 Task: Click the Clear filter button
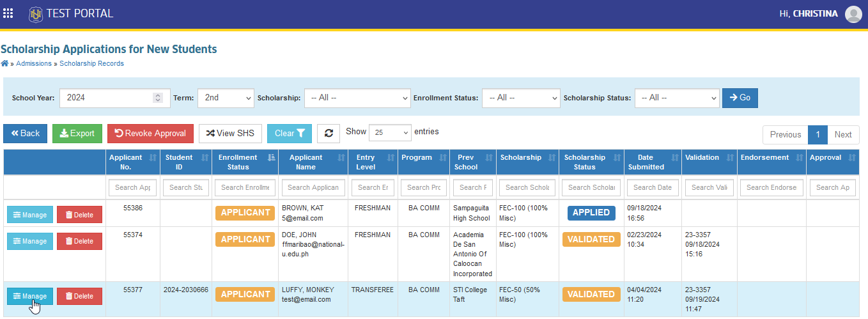[x=290, y=134]
